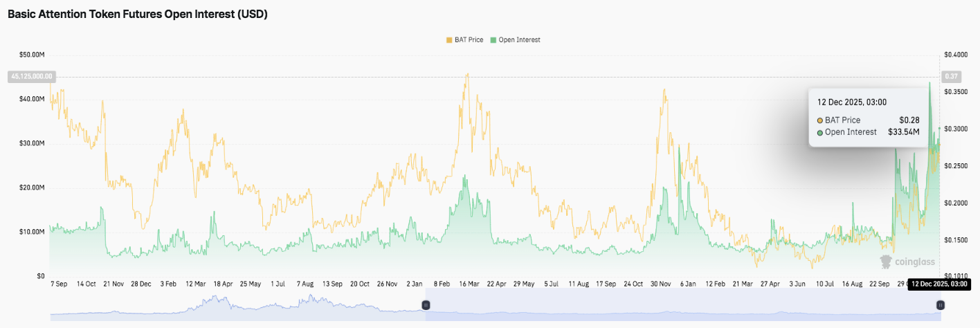Toggle the BAT Price series label

469,40
